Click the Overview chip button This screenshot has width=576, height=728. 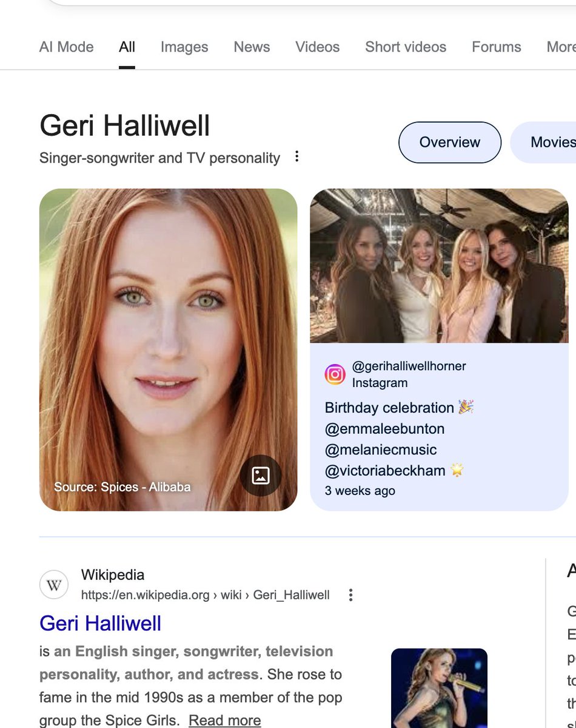[x=450, y=143]
